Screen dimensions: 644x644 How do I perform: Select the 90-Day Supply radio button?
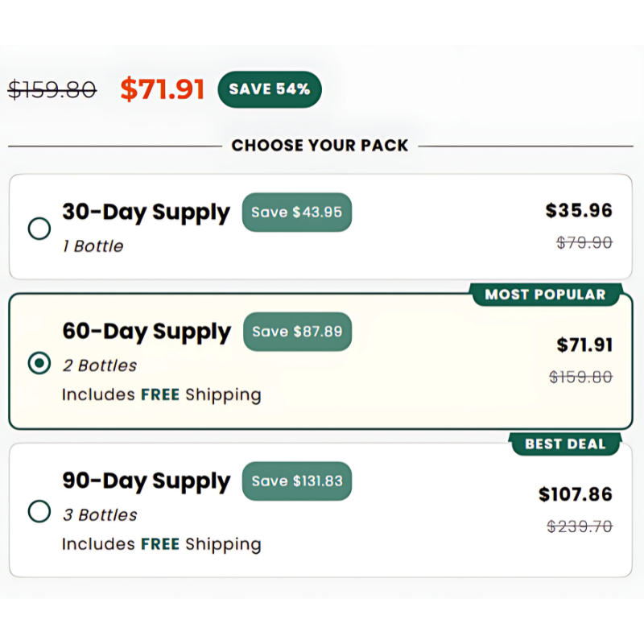tap(39, 511)
